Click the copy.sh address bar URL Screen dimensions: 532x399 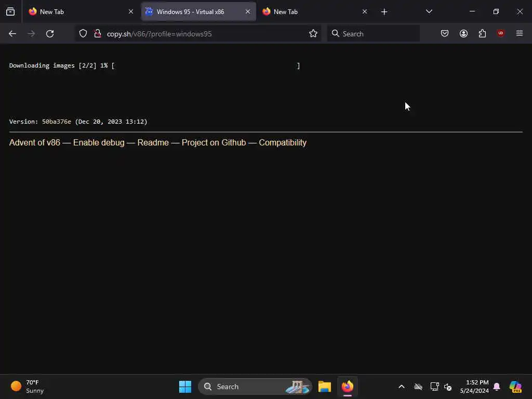[x=159, y=34]
